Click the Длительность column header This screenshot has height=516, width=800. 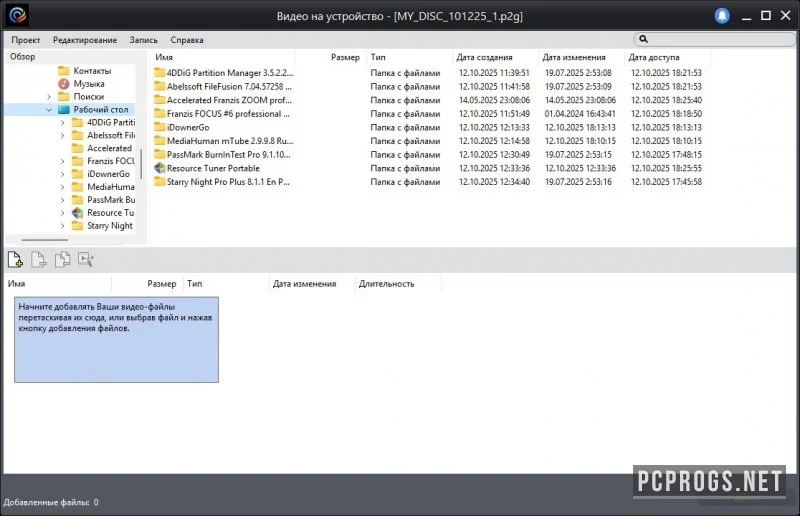(398, 284)
